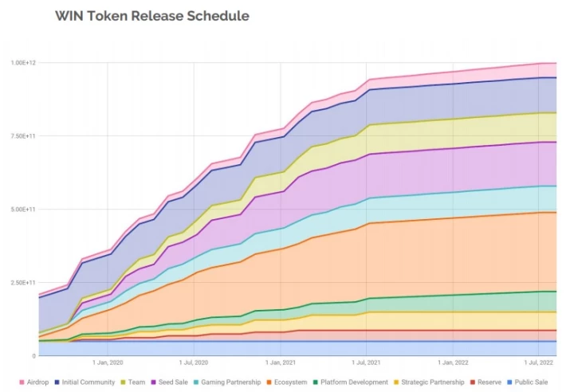Click the 1 Jan, 2021 axis label

281,363
